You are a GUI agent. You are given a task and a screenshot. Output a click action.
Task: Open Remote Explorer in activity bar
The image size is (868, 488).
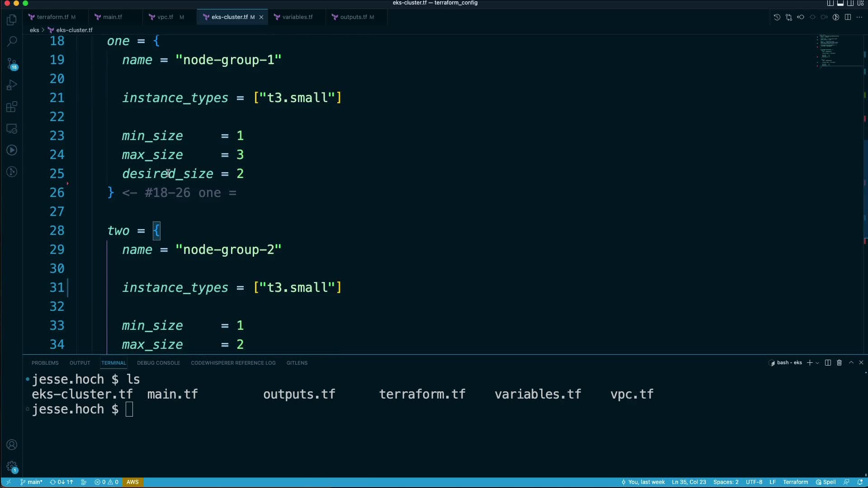pyautogui.click(x=12, y=129)
